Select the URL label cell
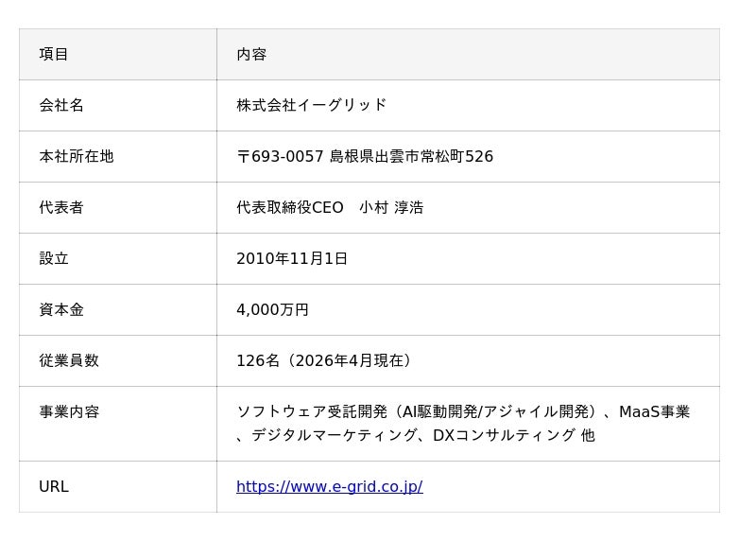This screenshot has width=756, height=541. coord(54,487)
